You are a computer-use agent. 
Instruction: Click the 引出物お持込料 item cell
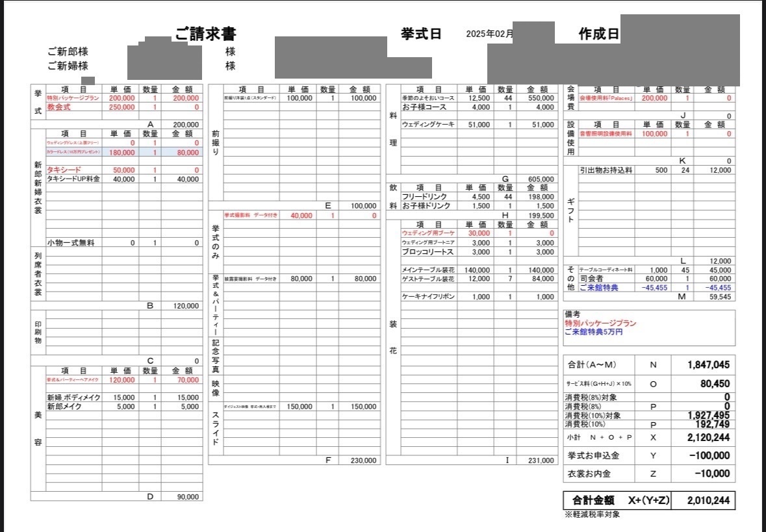pyautogui.click(x=606, y=170)
